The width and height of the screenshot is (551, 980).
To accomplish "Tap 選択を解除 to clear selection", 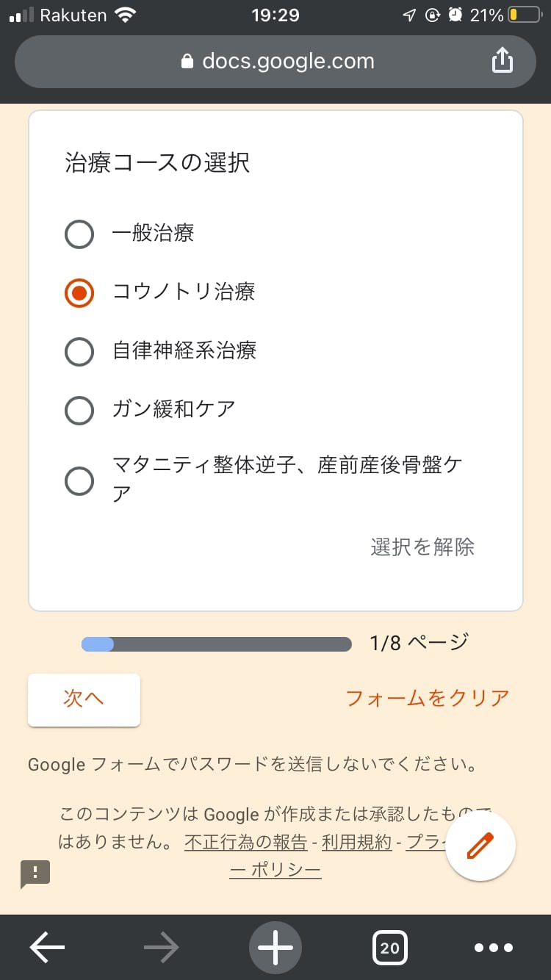I will (422, 547).
